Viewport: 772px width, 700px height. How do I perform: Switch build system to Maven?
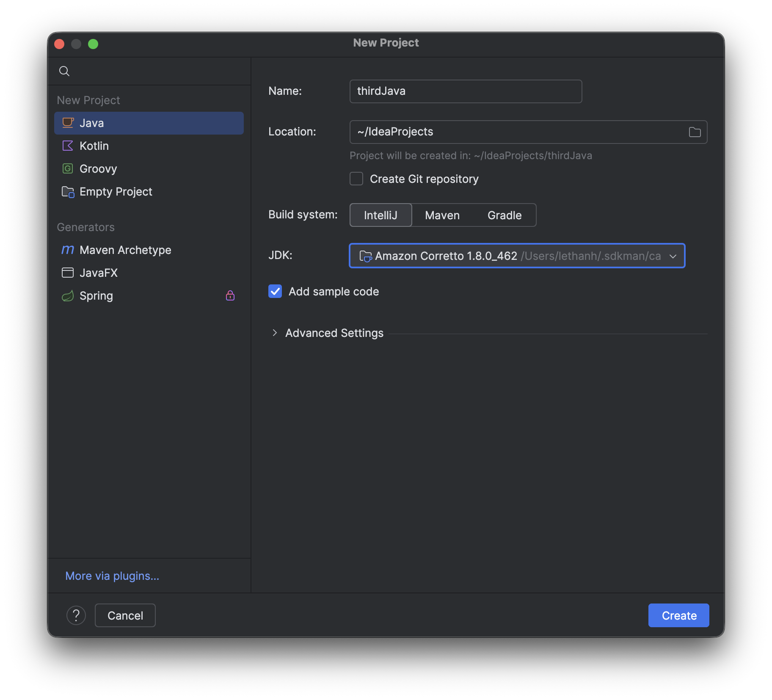click(442, 215)
